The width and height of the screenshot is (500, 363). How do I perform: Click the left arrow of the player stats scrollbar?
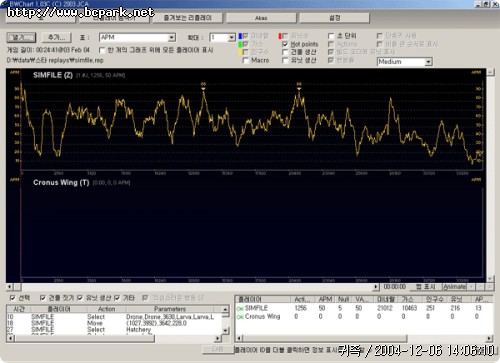(x=239, y=338)
